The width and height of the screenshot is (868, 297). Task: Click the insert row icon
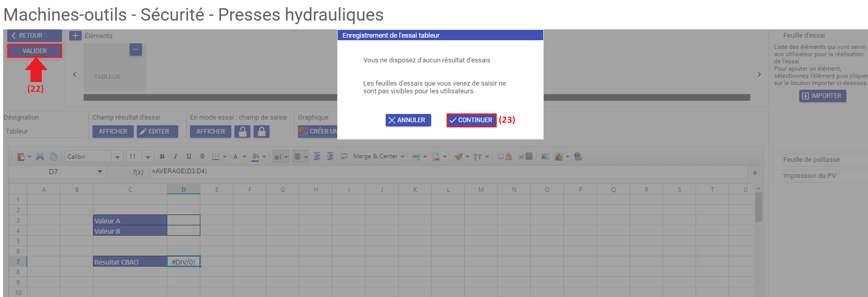pos(416,157)
